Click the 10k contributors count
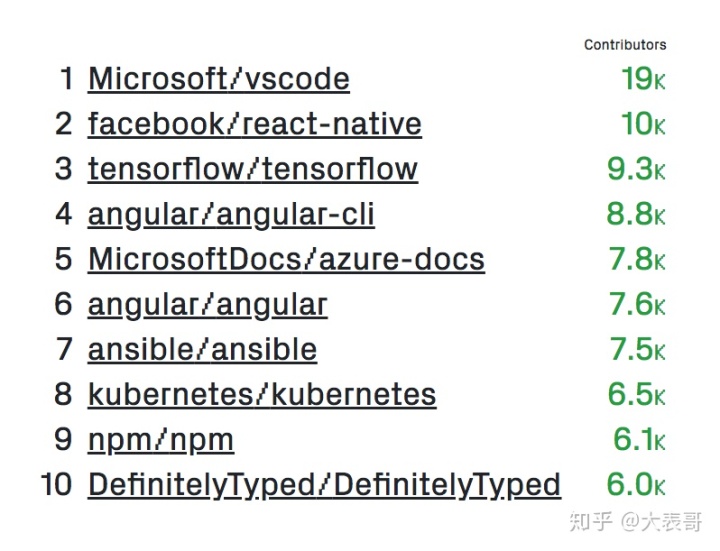 [x=643, y=124]
